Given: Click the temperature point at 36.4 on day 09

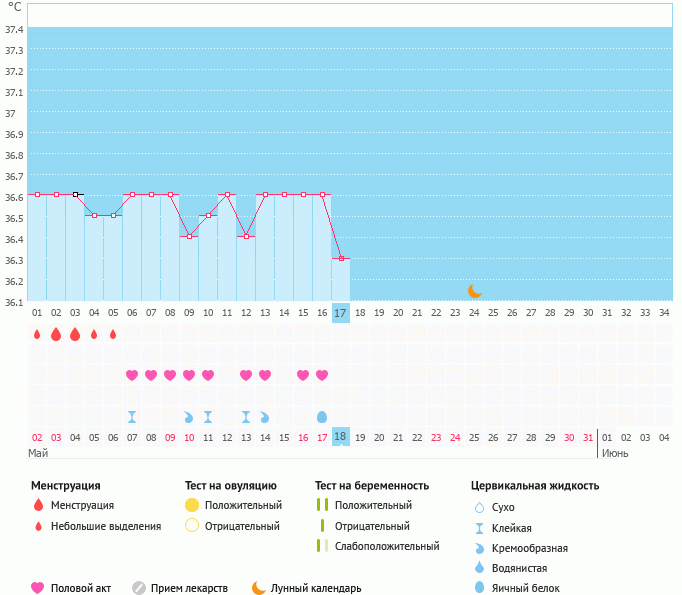Looking at the screenshot, I should [189, 236].
